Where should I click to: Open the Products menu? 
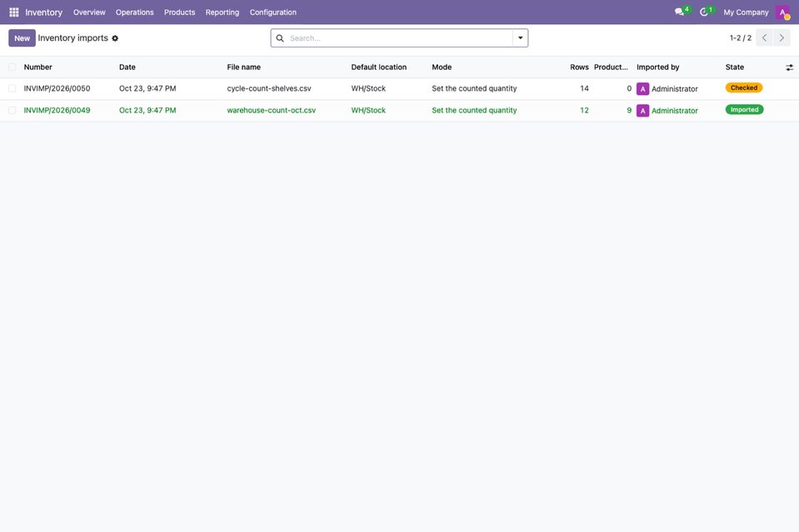[x=179, y=12]
